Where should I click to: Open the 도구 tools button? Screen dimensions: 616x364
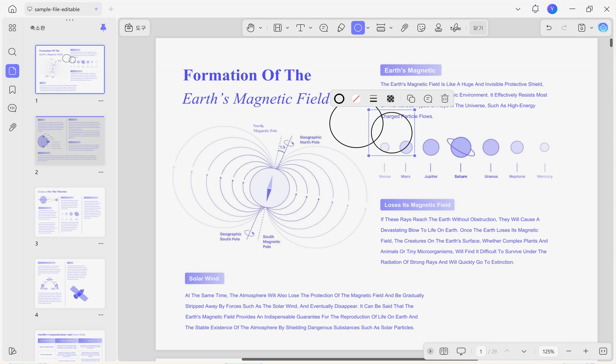click(135, 28)
